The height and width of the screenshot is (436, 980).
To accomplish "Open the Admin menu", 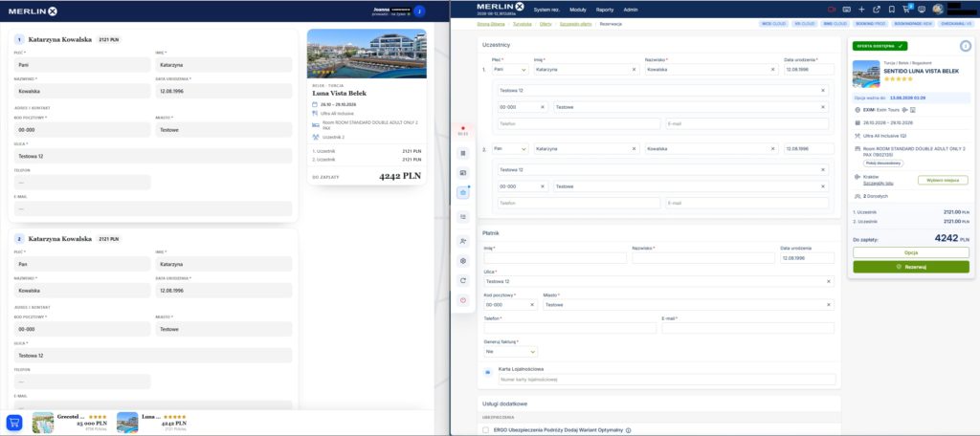I will pos(631,10).
